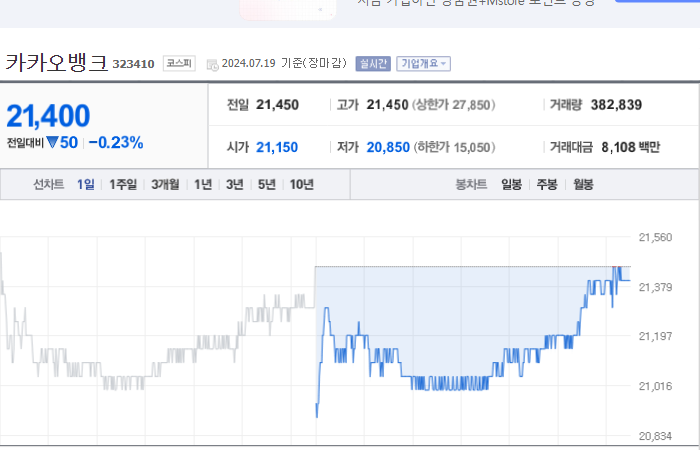This screenshot has width=700, height=450.
Task: Switch to 일봉 candle chart
Action: (511, 184)
